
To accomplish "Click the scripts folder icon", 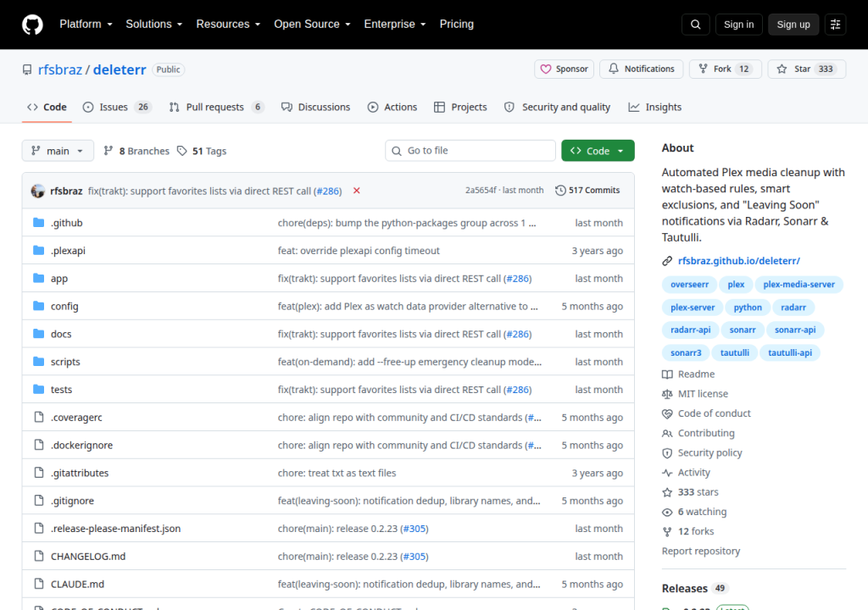I will point(38,362).
